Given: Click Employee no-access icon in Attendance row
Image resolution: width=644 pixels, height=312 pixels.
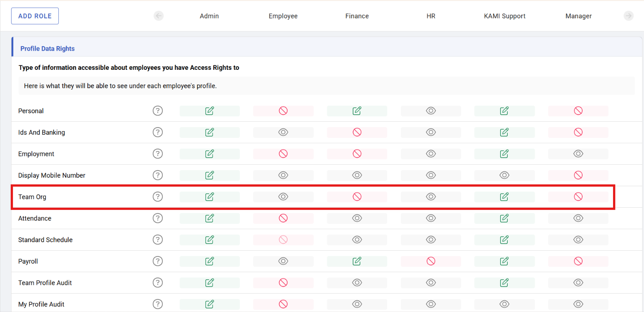Looking at the screenshot, I should [x=283, y=218].
